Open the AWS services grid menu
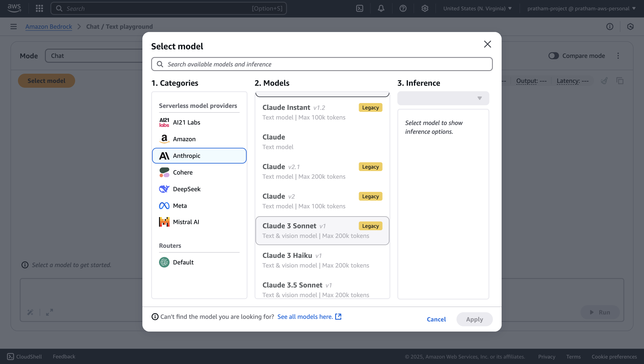Screen dimensions: 644x364 coord(39,9)
